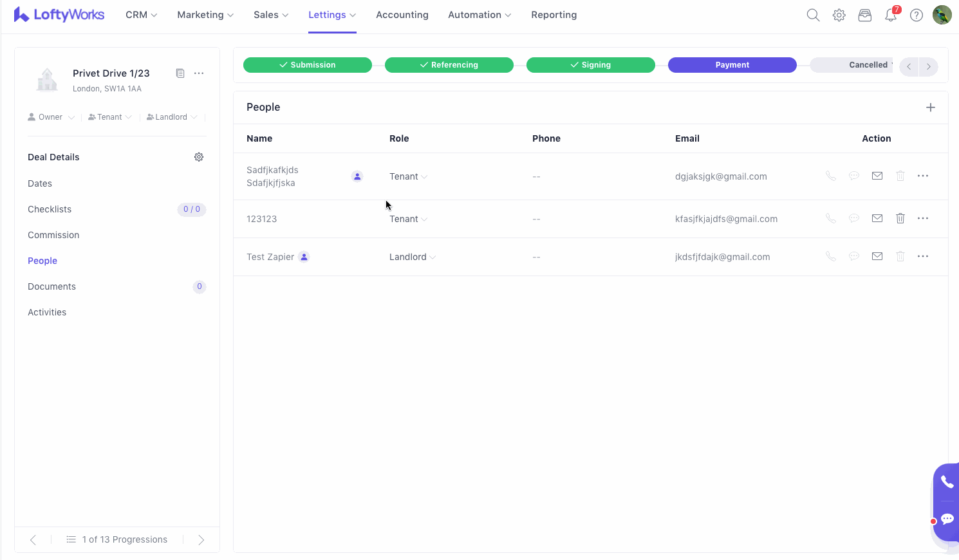Go to the Checklists section
Image resolution: width=959 pixels, height=560 pixels.
tap(50, 209)
